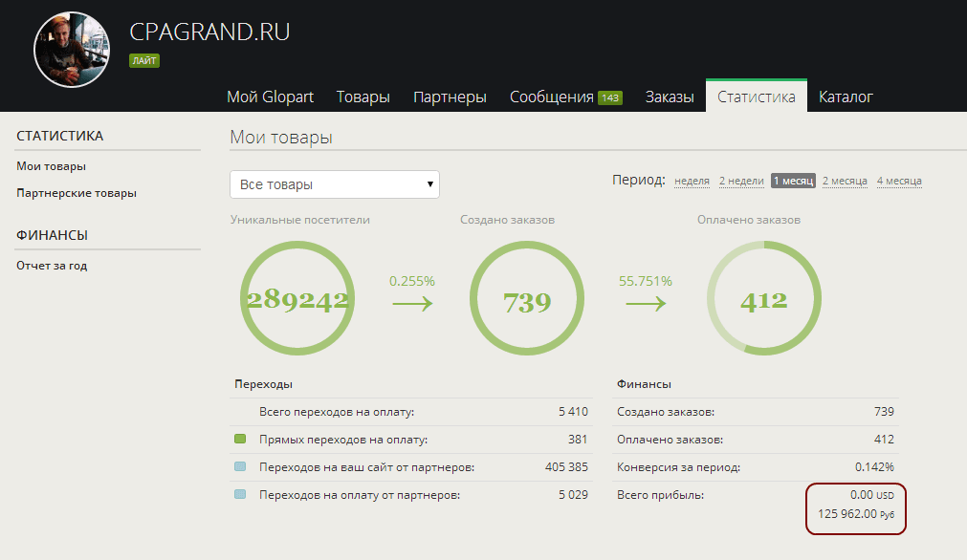Select the value 381 for direct transitions

click(x=578, y=440)
